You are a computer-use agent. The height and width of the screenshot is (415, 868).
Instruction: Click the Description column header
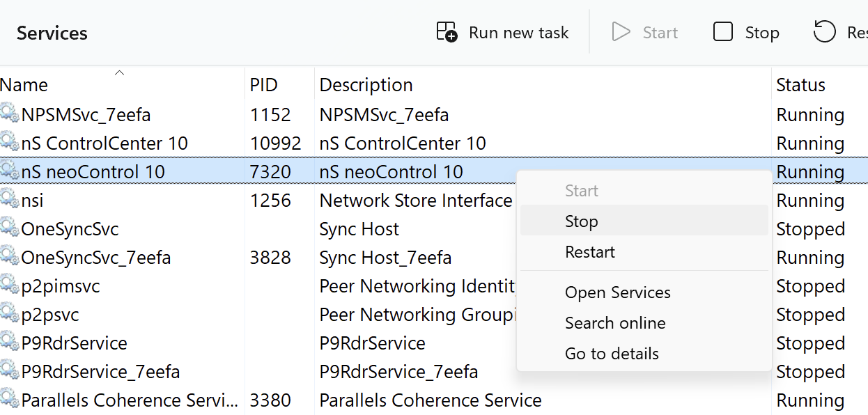tap(366, 85)
